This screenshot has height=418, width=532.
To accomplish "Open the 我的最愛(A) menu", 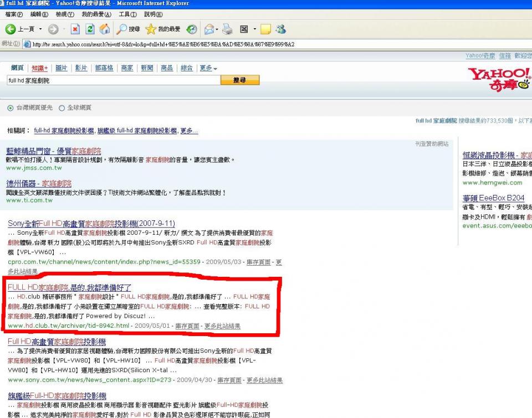I will click(96, 14).
